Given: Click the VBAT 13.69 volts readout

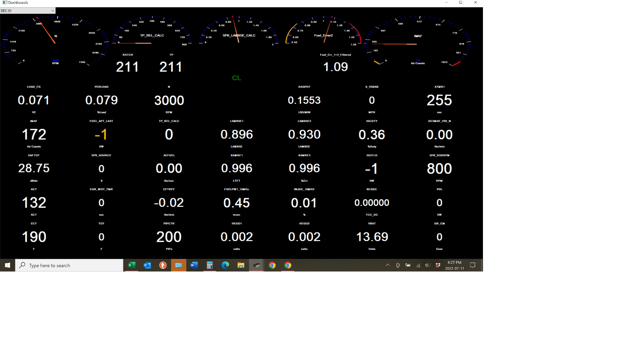Looking at the screenshot, I should tap(372, 237).
